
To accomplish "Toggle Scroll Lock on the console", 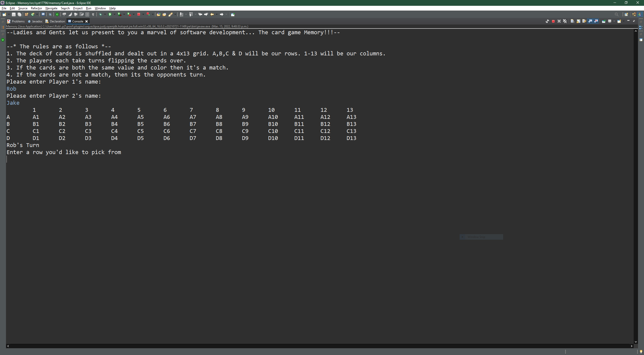I will (578, 21).
